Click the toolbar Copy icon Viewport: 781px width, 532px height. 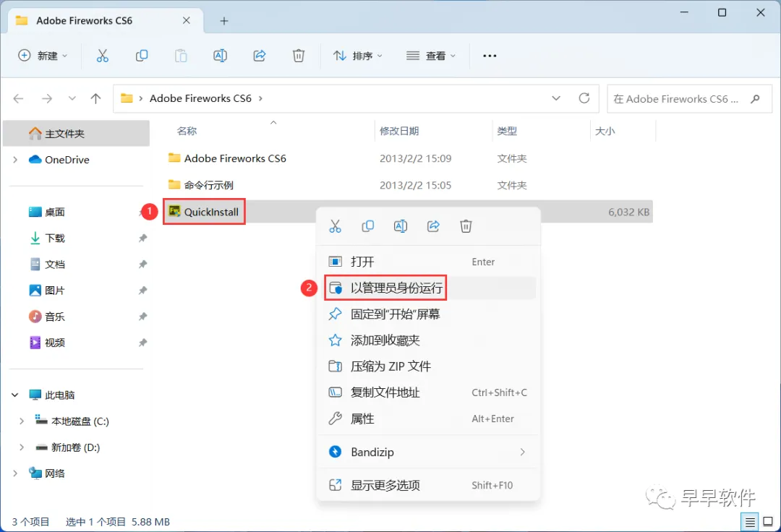(x=142, y=56)
